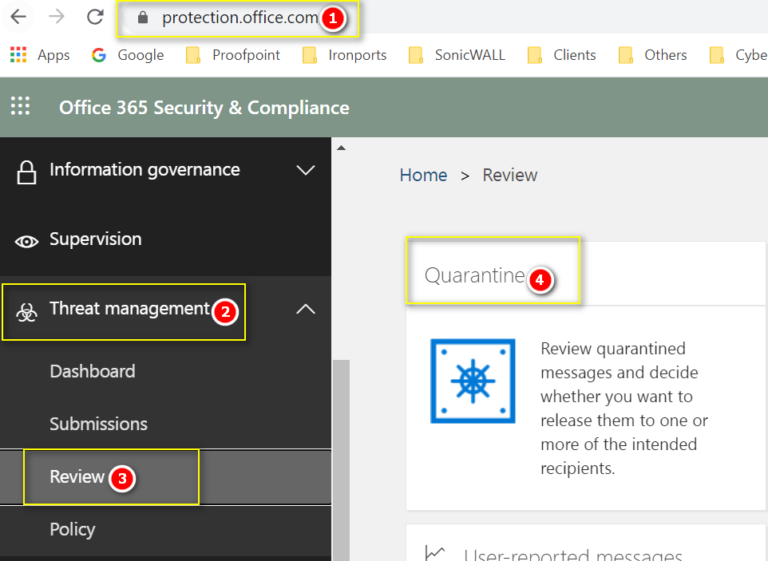Open Dashboard under Threat management
Screen dimensions: 768x561
93,371
